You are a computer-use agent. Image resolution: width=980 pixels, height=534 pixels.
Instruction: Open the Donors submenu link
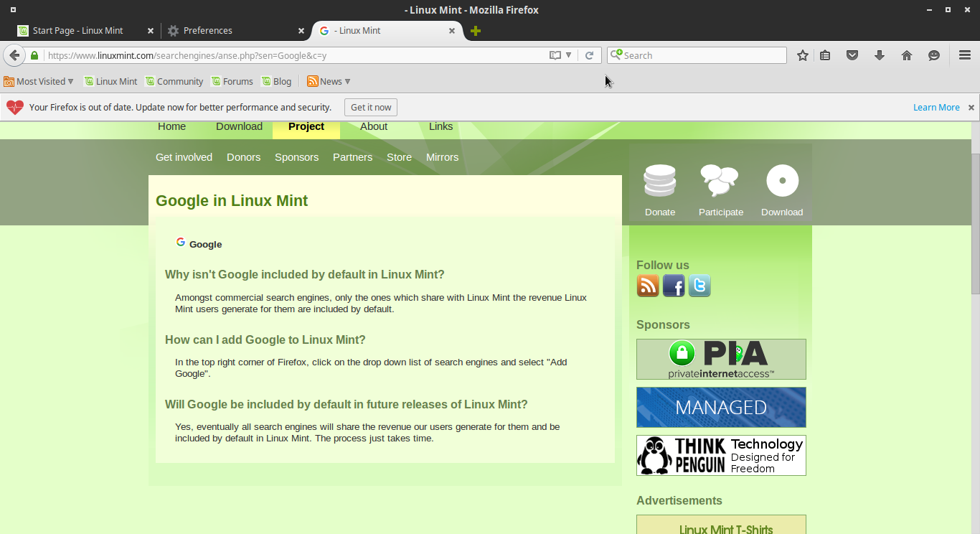[243, 157]
